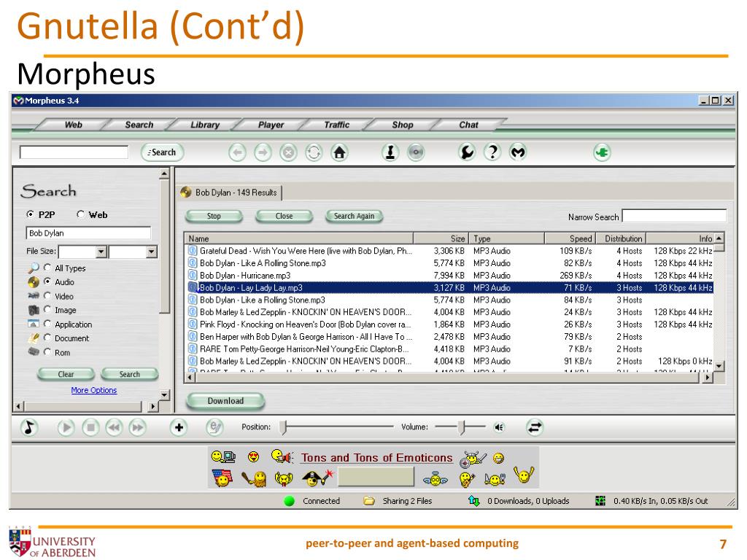This screenshot has width=747, height=560.
Task: Go to the home page icon
Action: click(x=339, y=153)
